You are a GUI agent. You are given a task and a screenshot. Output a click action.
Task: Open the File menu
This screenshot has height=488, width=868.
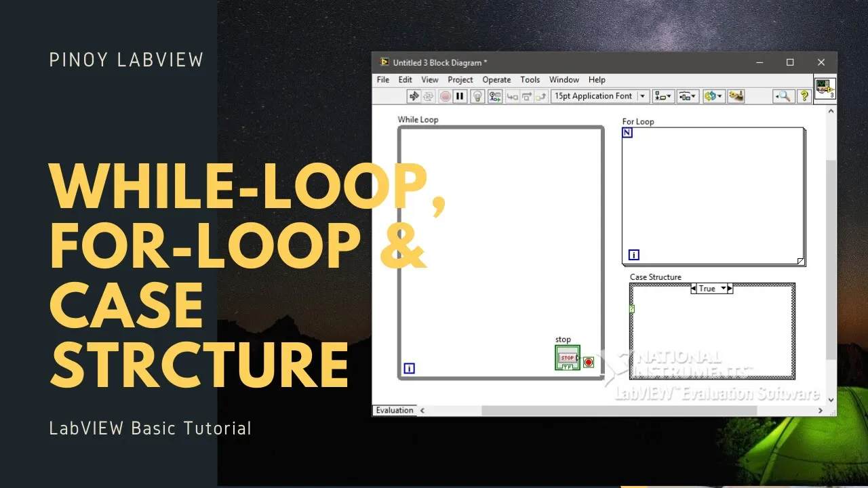[383, 79]
